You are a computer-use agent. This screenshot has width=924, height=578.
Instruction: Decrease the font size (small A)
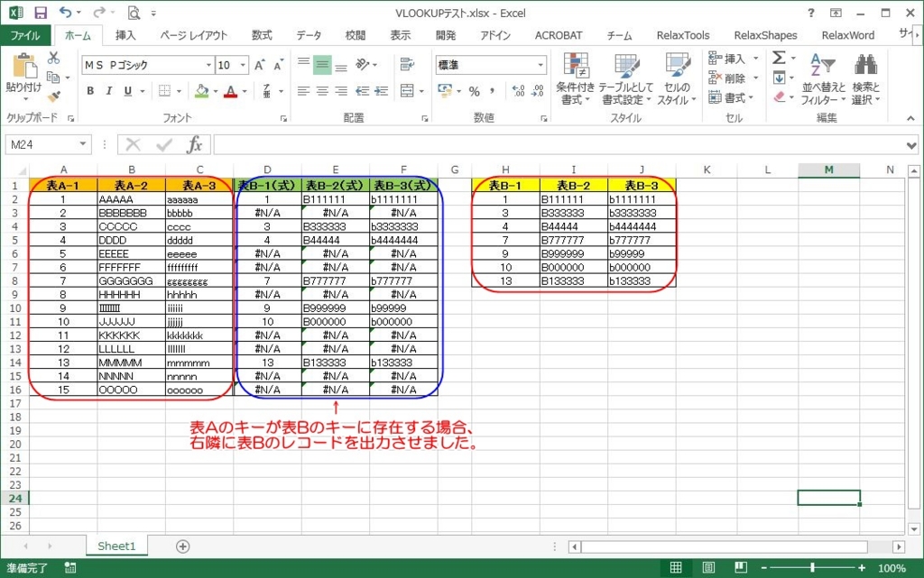(278, 65)
